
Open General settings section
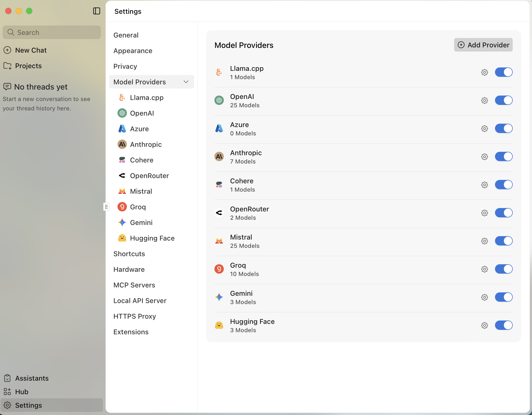click(152, 35)
